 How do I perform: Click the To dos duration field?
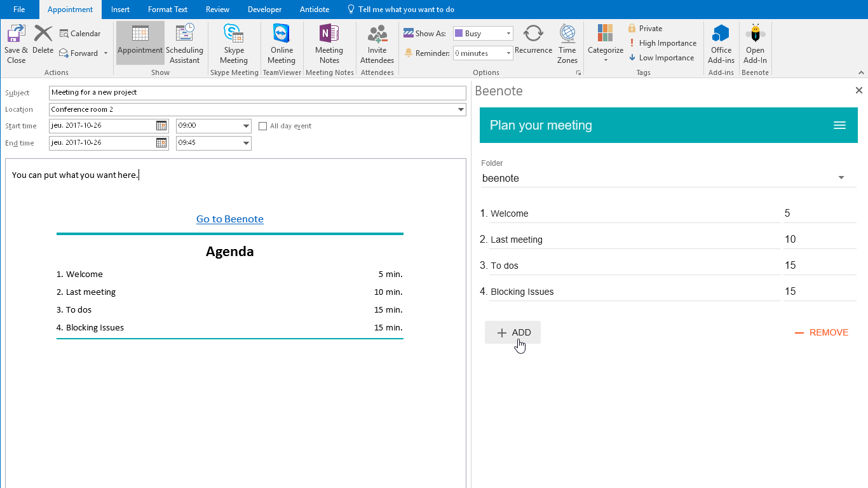pos(820,266)
